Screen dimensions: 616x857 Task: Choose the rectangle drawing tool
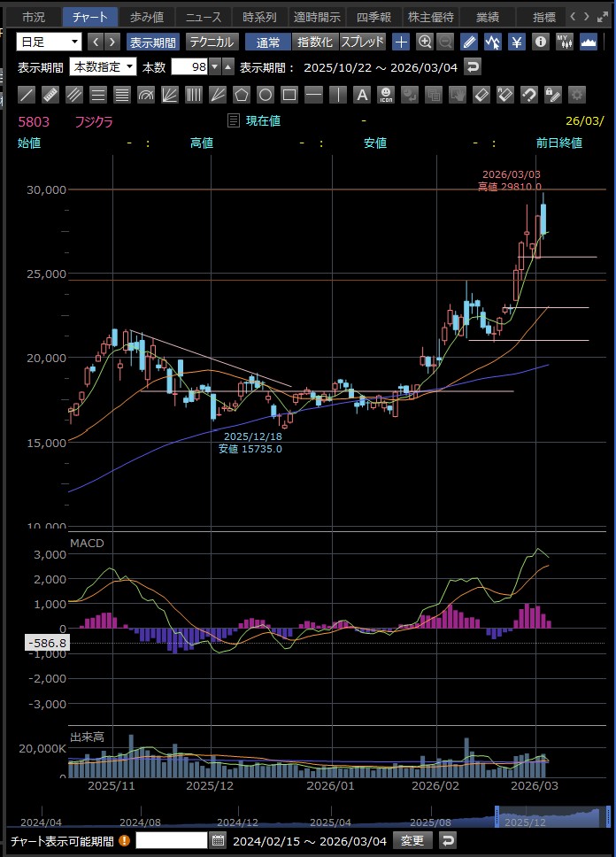point(289,95)
